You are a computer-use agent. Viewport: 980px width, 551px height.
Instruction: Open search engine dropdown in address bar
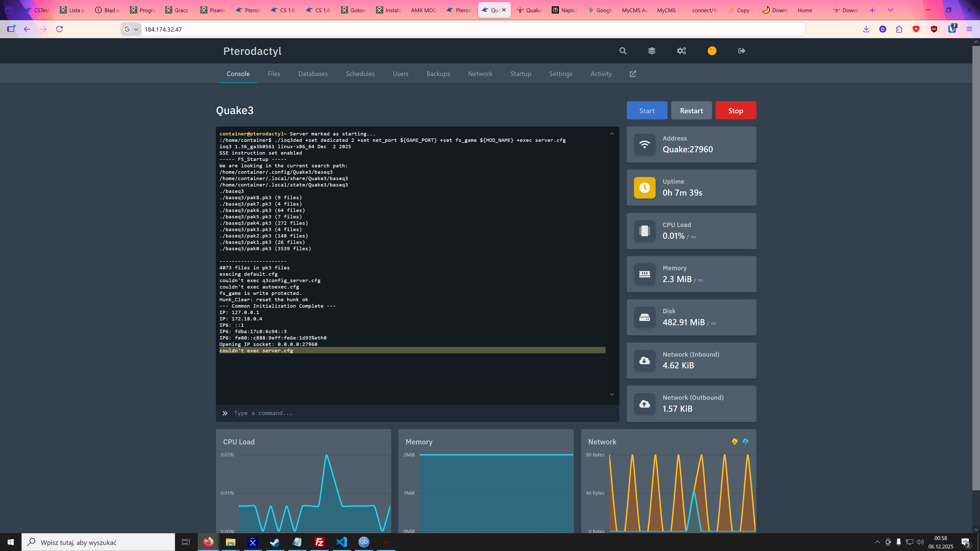pos(131,29)
